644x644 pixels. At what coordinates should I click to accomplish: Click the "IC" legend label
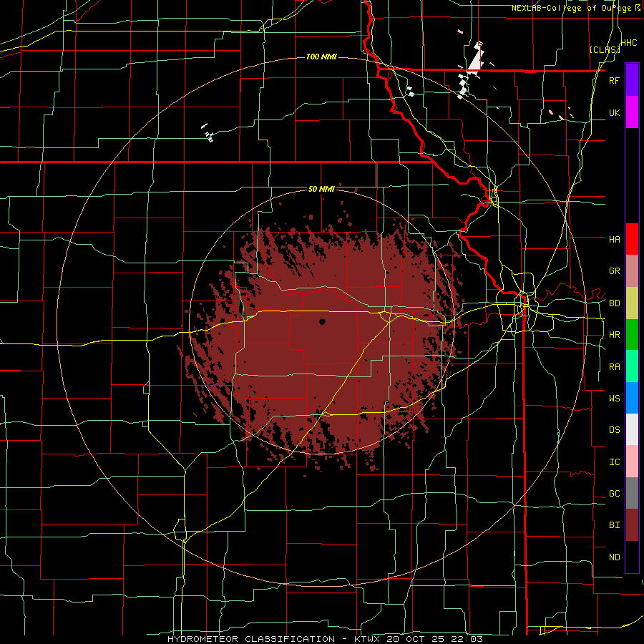point(614,462)
